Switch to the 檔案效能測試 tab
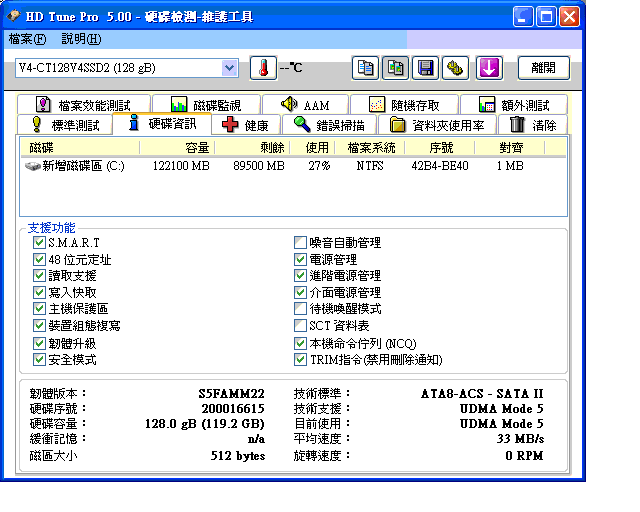 pyautogui.click(x=84, y=105)
